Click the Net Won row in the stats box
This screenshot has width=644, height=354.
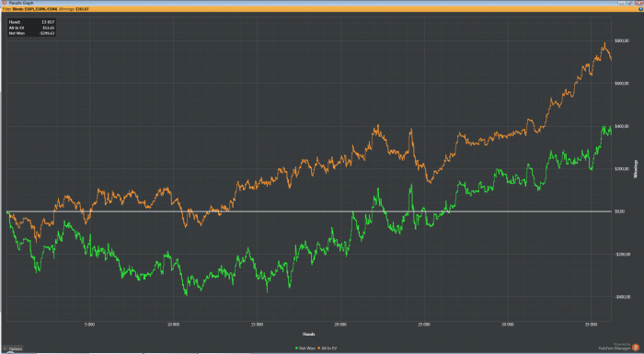pos(31,33)
